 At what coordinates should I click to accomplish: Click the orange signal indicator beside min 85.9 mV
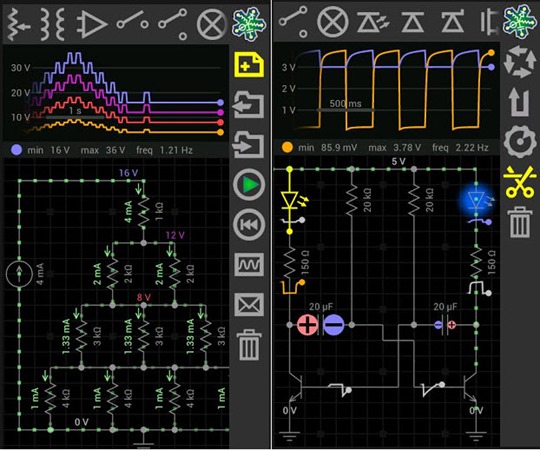[x=287, y=147]
